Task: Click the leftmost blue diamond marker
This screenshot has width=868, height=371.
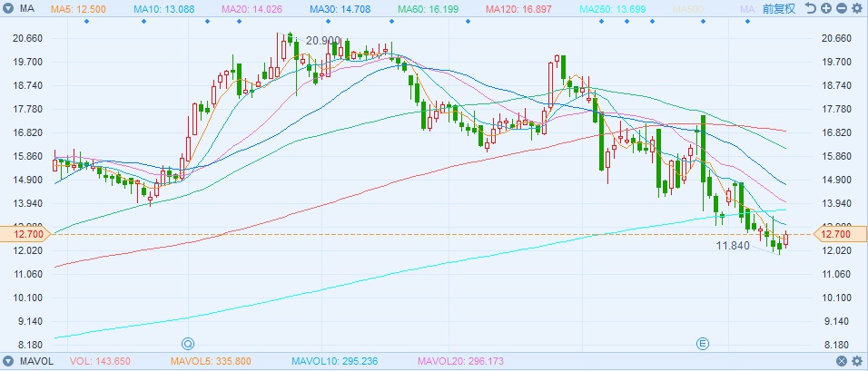Action: tap(86, 22)
